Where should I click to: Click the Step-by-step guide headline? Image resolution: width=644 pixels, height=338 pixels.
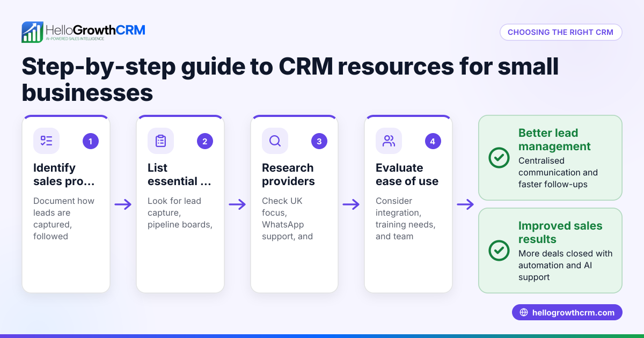[290, 80]
